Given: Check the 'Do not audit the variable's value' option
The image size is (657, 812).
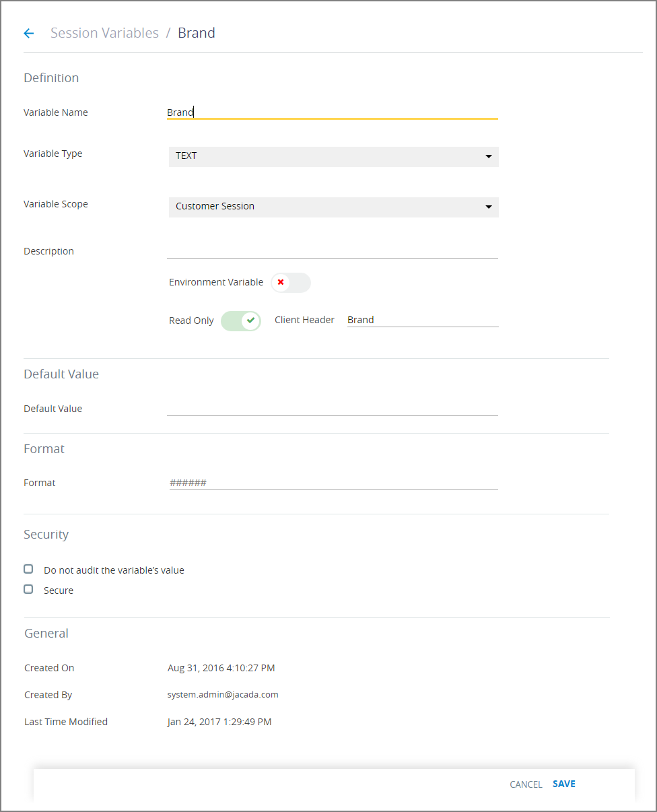Looking at the screenshot, I should [28, 568].
